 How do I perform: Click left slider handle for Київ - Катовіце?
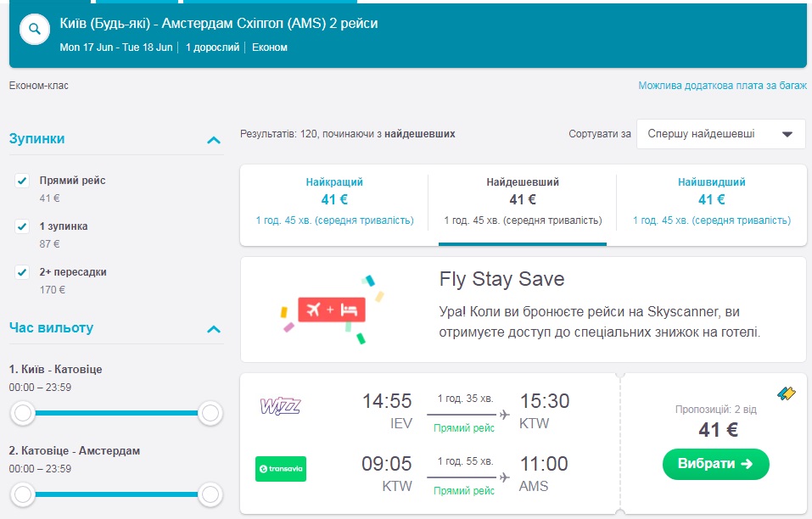click(x=23, y=414)
